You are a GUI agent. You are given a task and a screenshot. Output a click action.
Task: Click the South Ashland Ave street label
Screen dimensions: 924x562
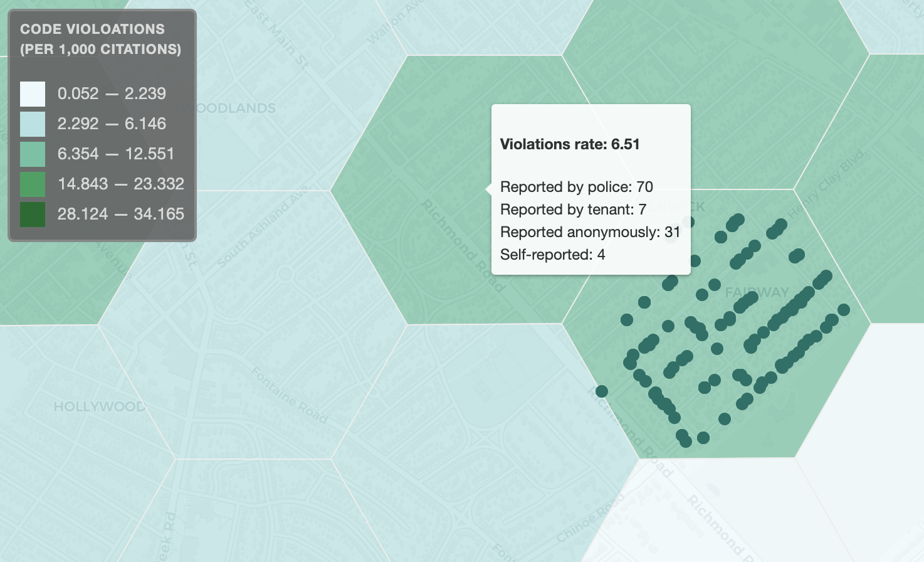pyautogui.click(x=263, y=227)
